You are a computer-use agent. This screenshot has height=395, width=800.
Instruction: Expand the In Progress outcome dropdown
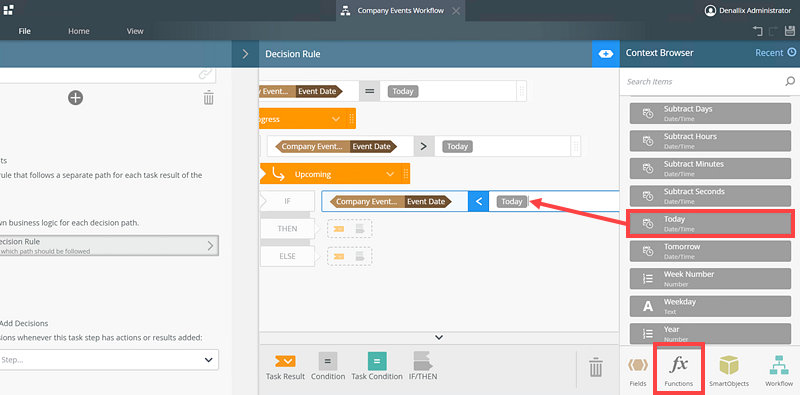pos(336,119)
